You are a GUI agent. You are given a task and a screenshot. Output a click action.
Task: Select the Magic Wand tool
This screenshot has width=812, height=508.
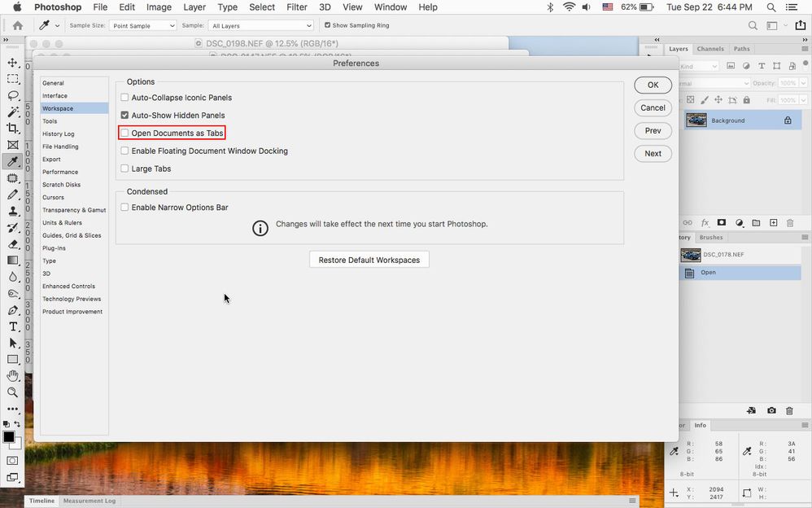click(x=12, y=112)
